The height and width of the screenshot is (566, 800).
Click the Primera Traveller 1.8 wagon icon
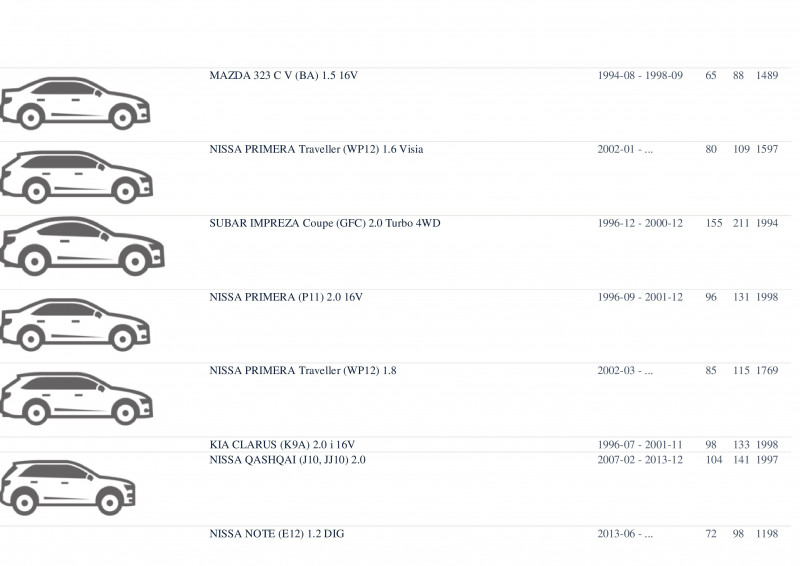[77, 399]
